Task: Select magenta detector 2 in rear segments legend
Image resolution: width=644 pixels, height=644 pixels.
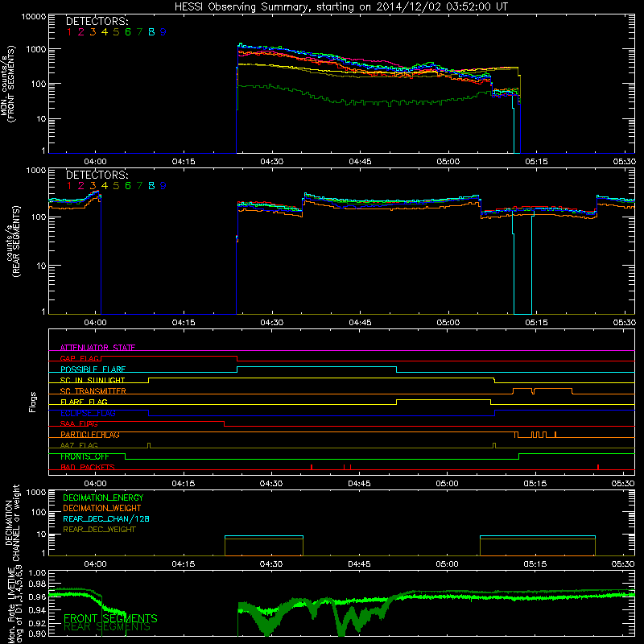Action: pyautogui.click(x=81, y=186)
